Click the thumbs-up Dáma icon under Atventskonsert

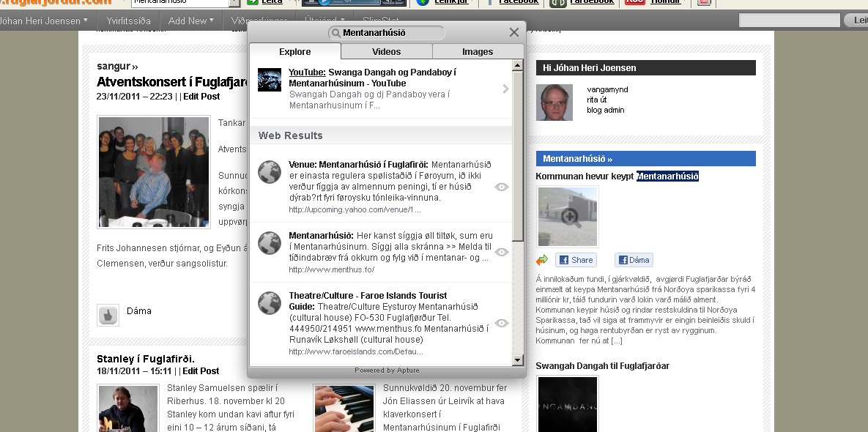click(108, 316)
